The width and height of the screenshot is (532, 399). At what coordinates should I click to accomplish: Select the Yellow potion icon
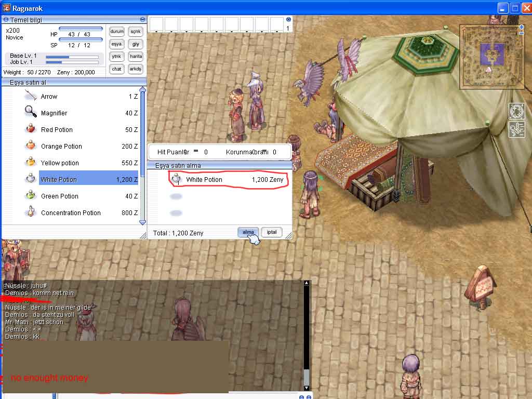pos(31,162)
